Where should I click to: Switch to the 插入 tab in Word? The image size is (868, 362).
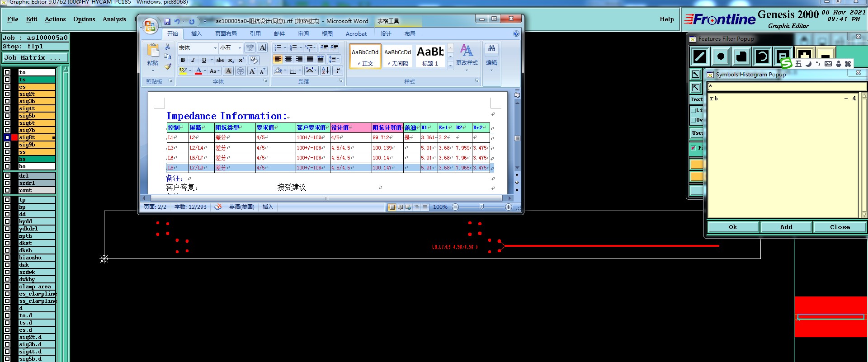pyautogui.click(x=197, y=33)
